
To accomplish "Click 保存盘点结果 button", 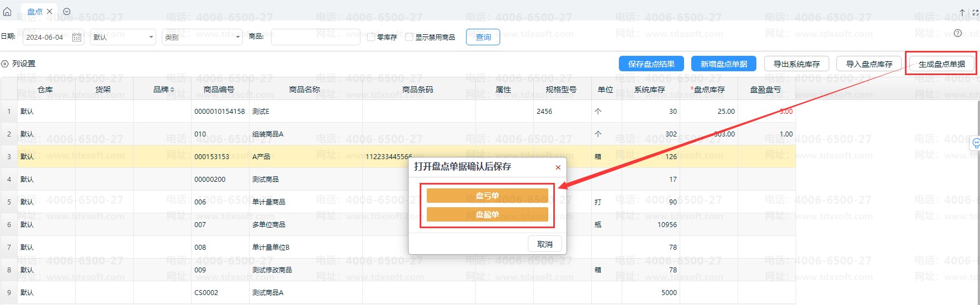I will coord(651,64).
